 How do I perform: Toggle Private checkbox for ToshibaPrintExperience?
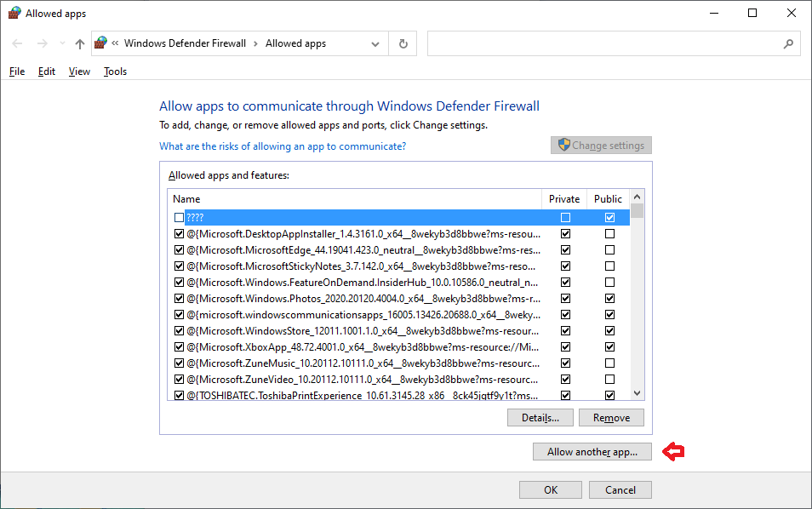[565, 395]
